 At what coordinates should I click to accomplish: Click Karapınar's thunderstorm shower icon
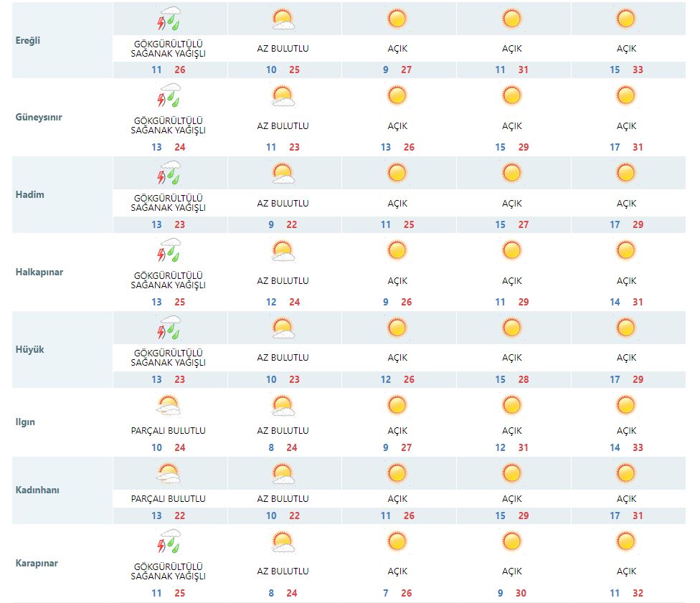[169, 541]
